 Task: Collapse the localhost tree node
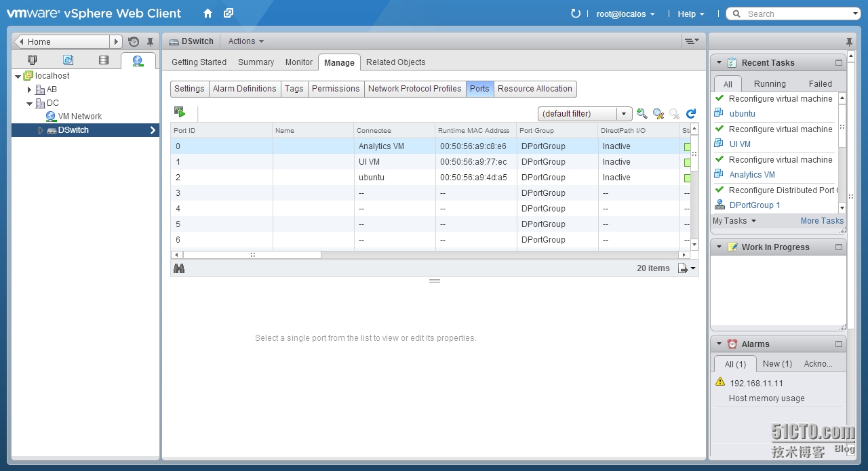point(18,76)
